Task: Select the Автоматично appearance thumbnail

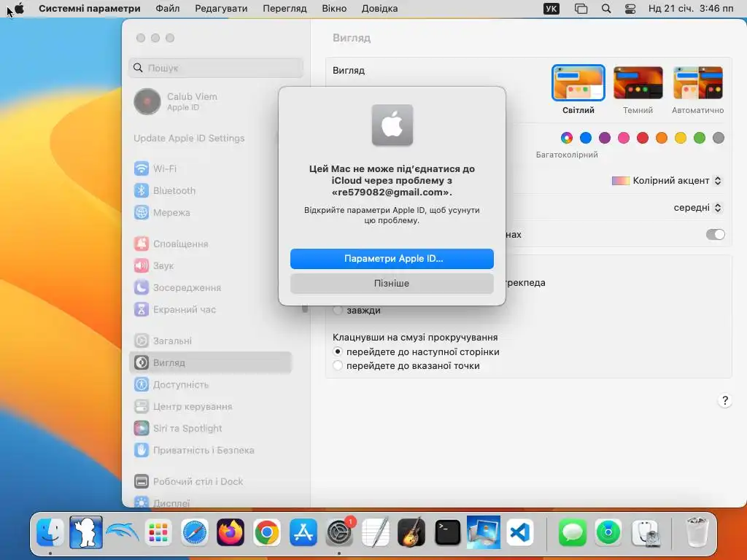Action: pyautogui.click(x=698, y=83)
